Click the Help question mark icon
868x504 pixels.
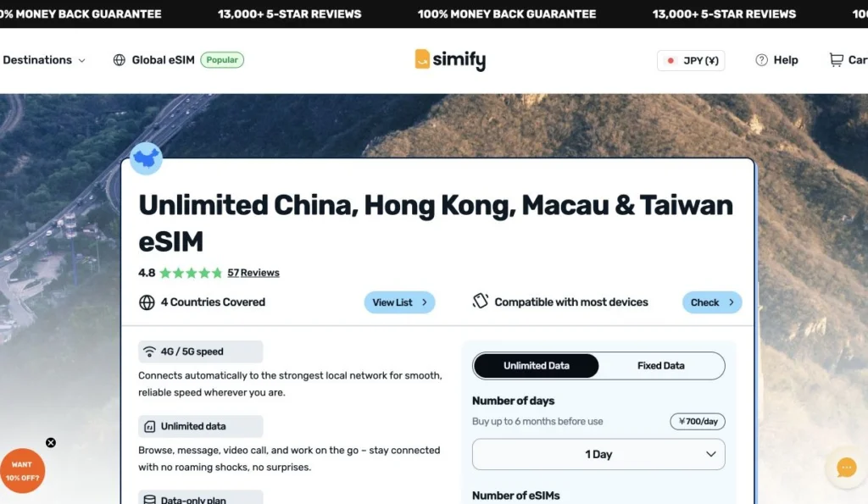[x=761, y=60]
